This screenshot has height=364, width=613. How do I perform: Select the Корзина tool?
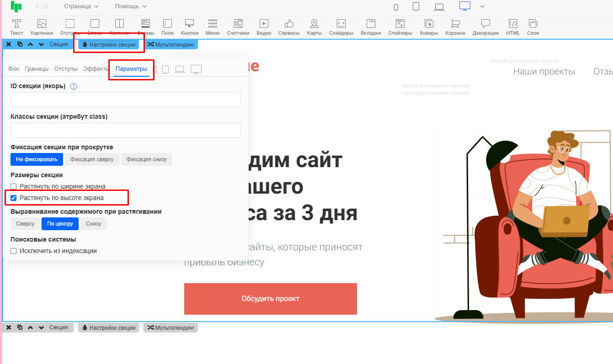pos(455,27)
